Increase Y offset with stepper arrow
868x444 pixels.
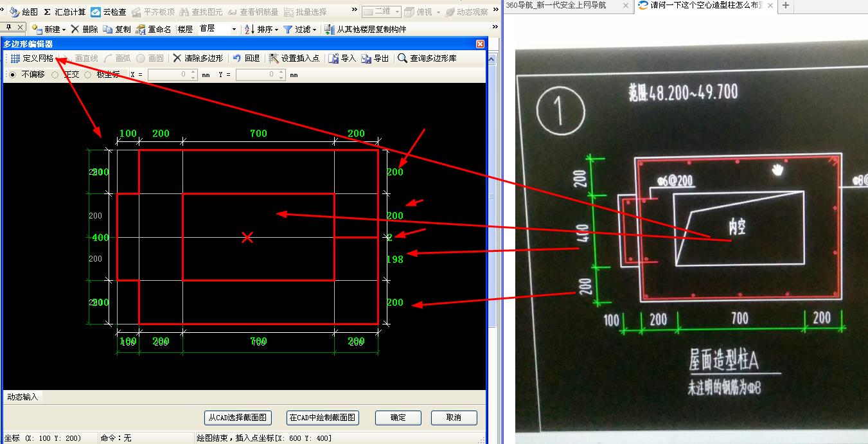click(x=281, y=72)
